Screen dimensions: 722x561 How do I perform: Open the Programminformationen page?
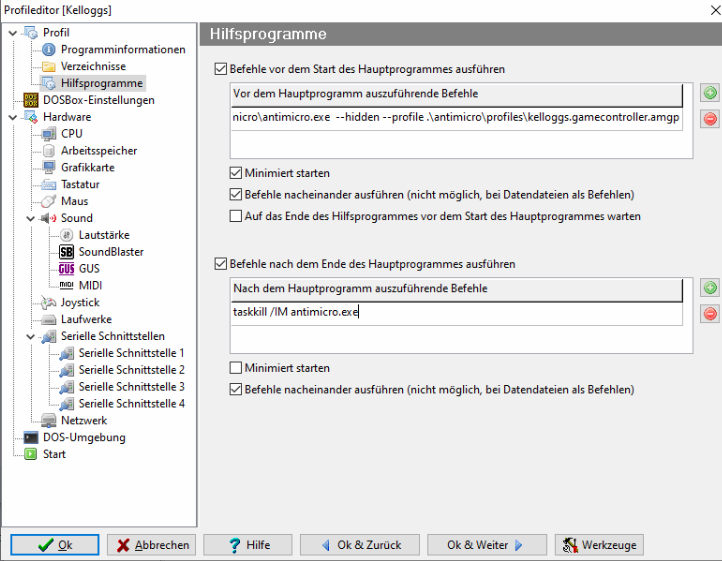[122, 49]
